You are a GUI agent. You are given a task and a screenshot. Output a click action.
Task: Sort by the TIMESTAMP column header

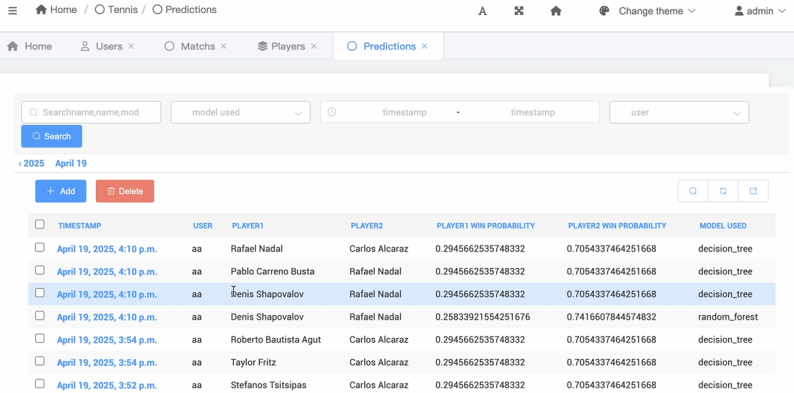pos(80,225)
